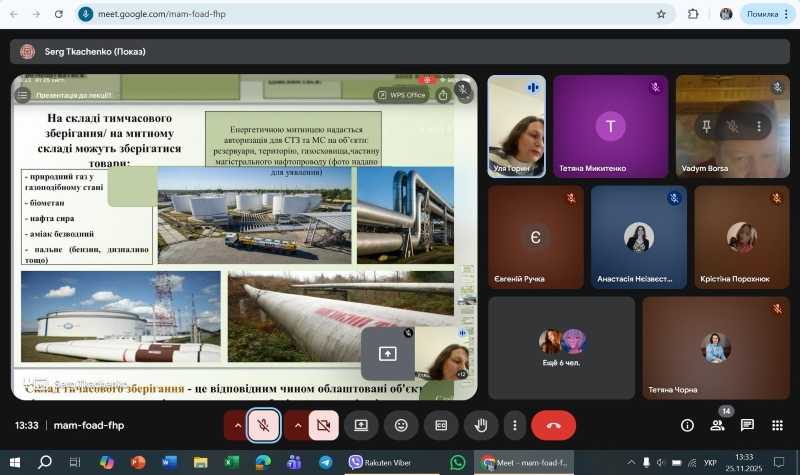Click the present screen icon

[361, 425]
